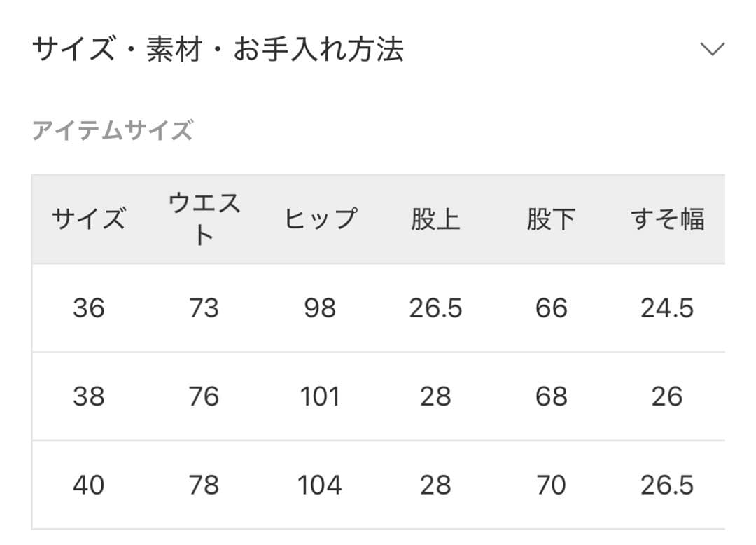Click the waist value 73 for size 36
This screenshot has height=545, width=756.
(204, 307)
